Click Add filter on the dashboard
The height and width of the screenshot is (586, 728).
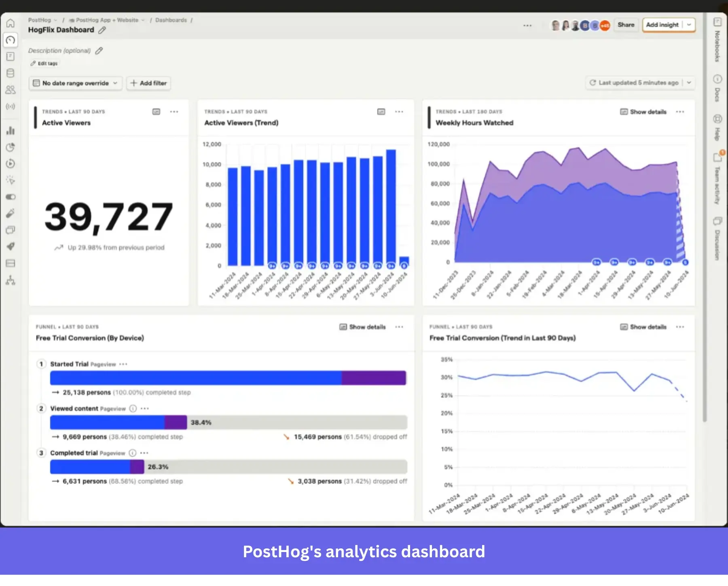[148, 83]
